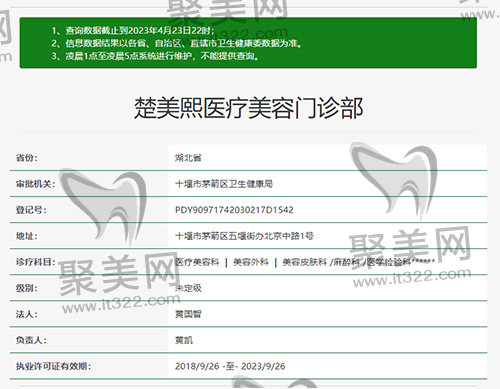Click the 审批机关 label

[36, 184]
